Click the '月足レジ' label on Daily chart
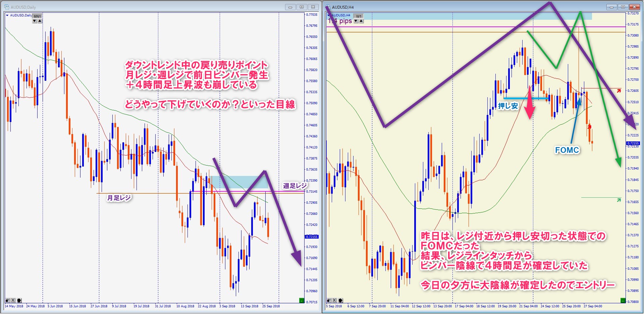The height and width of the screenshot is (314, 644). tap(119, 198)
